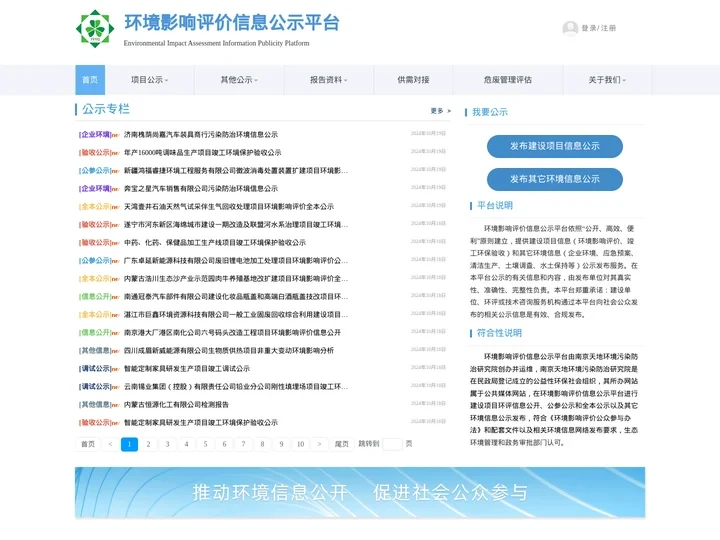Open 奔宝之星汽车销售有限公司 notice
The height and width of the screenshot is (540, 720).
click(x=201, y=188)
